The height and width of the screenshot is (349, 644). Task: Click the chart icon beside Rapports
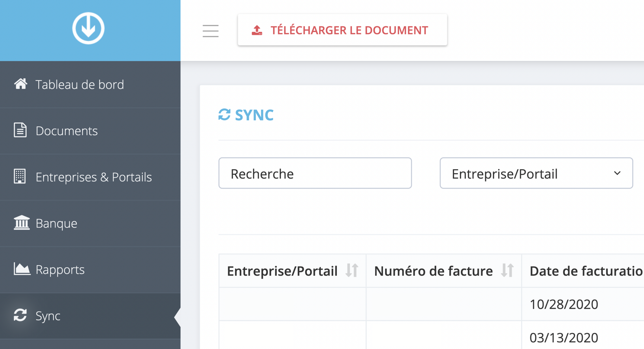coord(22,269)
